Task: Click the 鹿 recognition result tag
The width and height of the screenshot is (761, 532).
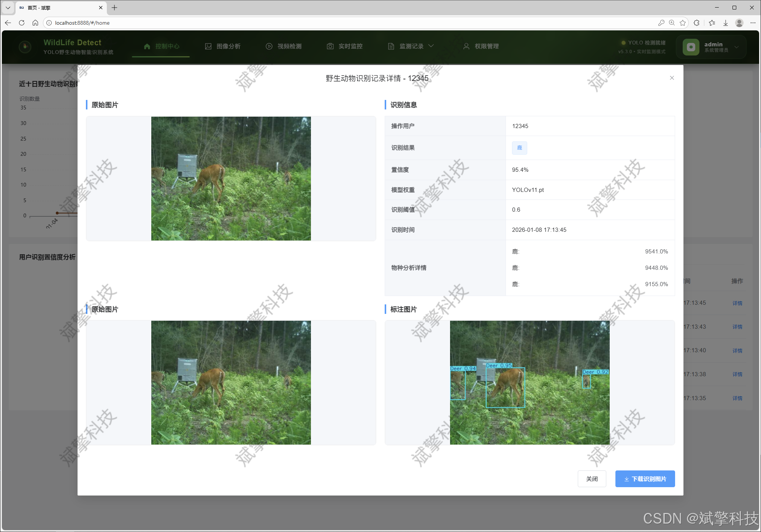Action: (519, 148)
